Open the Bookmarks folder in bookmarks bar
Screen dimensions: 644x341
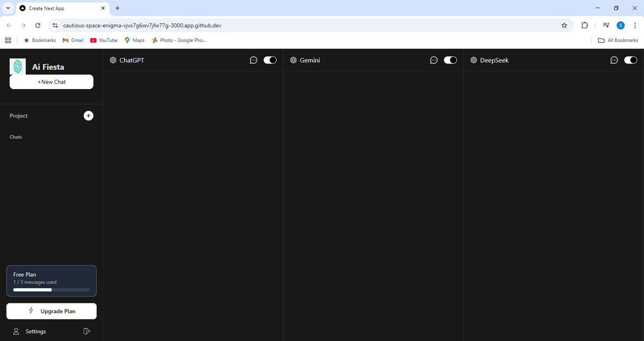click(x=40, y=40)
